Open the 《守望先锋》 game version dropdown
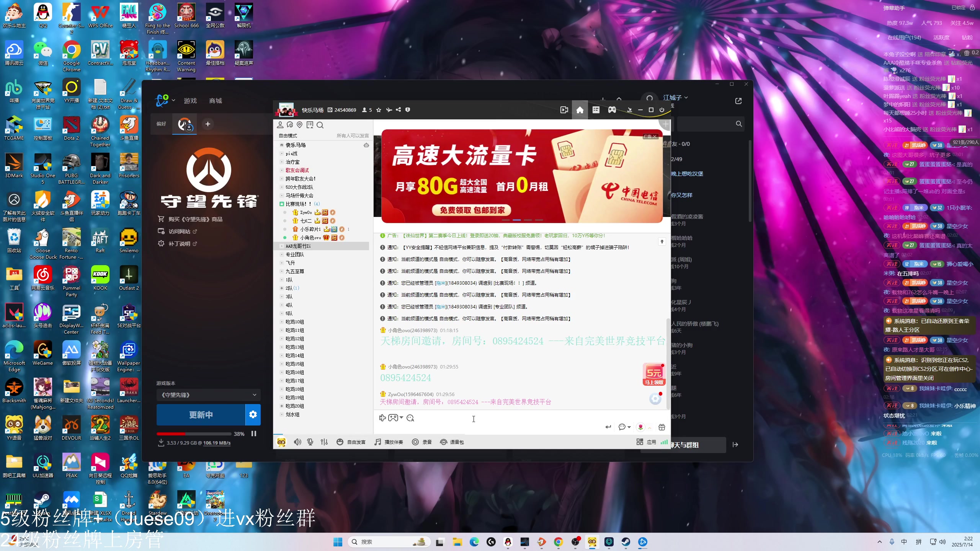The width and height of the screenshot is (980, 551). click(x=209, y=395)
